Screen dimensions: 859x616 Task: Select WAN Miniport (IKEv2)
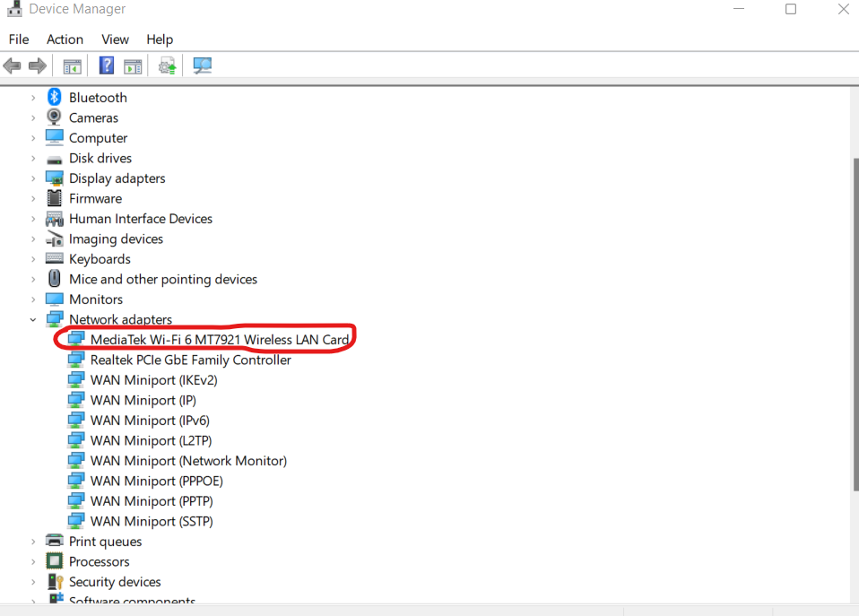pyautogui.click(x=154, y=380)
